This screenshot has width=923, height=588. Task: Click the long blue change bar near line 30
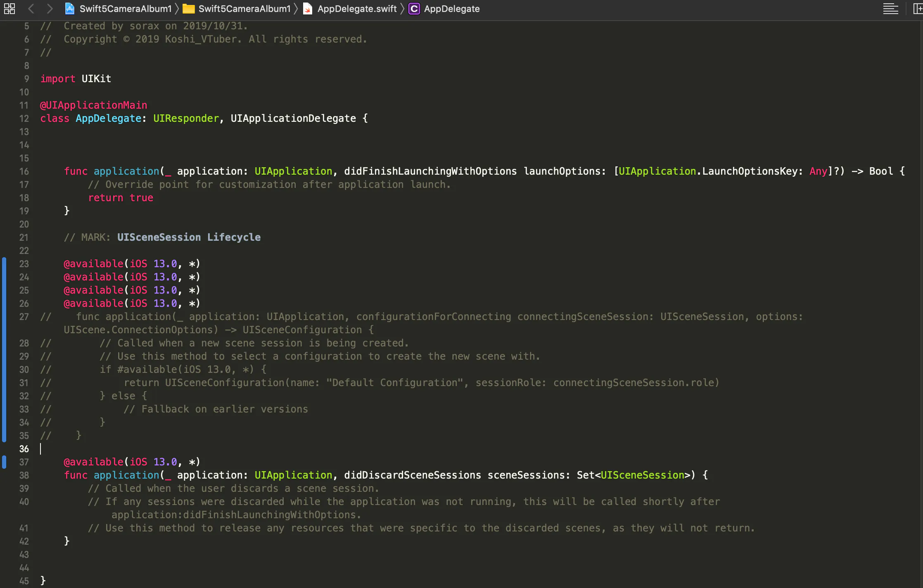(x=4, y=370)
